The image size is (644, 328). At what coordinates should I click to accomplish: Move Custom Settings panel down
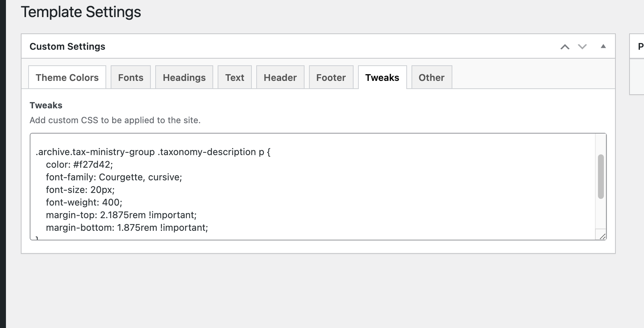(x=582, y=47)
